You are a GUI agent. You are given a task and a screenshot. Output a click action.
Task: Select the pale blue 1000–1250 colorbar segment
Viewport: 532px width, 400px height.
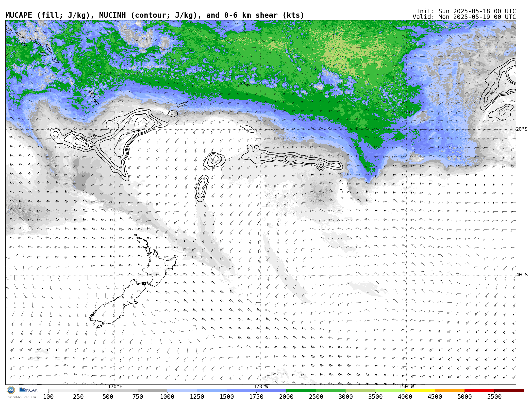click(x=182, y=391)
